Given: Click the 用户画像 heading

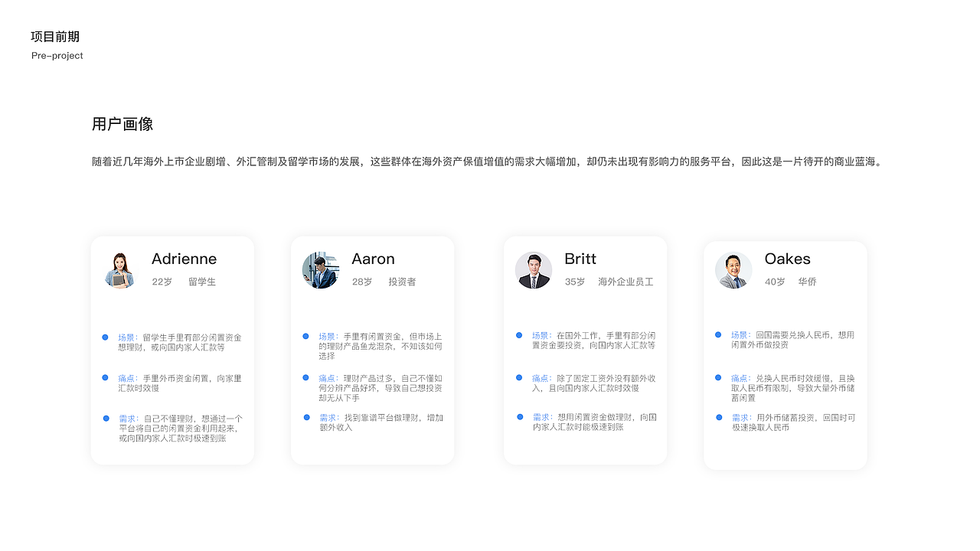Looking at the screenshot, I should (122, 123).
